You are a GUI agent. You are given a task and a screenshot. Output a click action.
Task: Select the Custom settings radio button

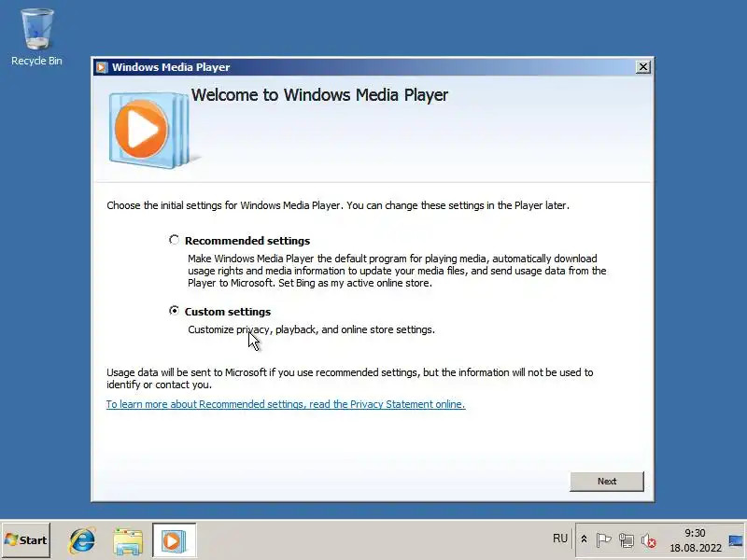point(174,311)
